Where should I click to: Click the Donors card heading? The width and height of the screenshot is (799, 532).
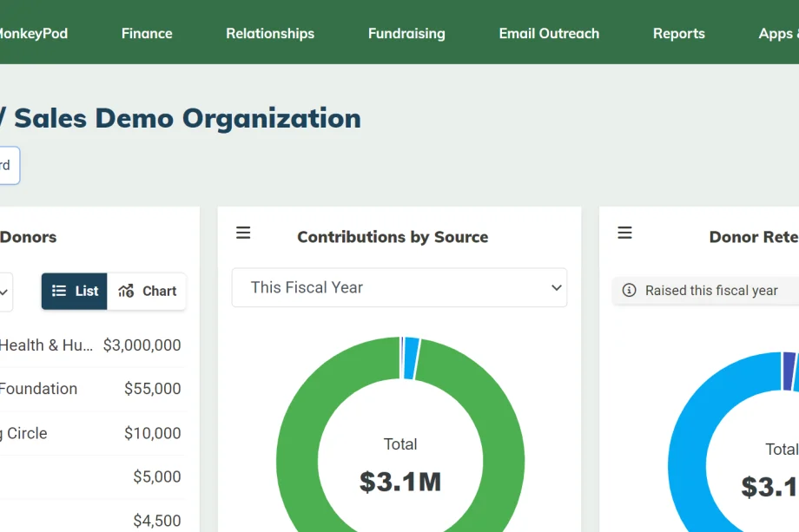click(29, 237)
